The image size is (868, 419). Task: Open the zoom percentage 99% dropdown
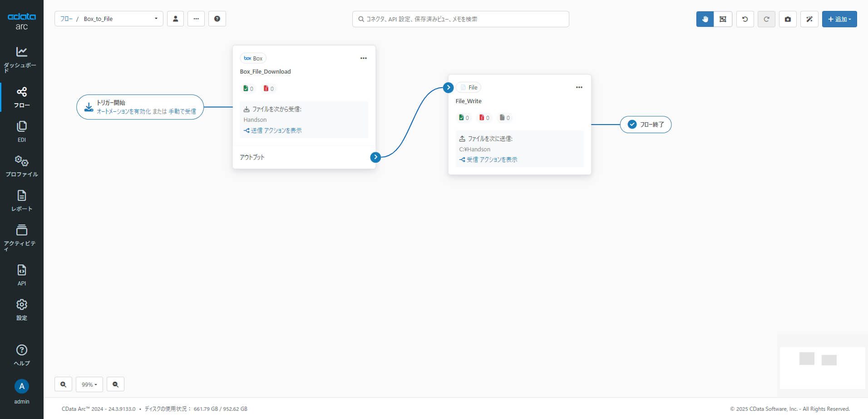(x=89, y=384)
